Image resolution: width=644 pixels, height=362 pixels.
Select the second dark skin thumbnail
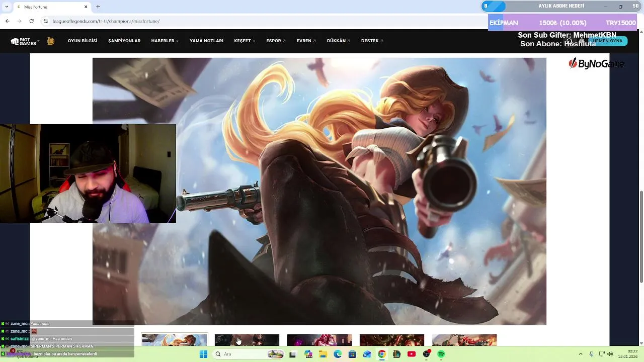click(x=247, y=340)
